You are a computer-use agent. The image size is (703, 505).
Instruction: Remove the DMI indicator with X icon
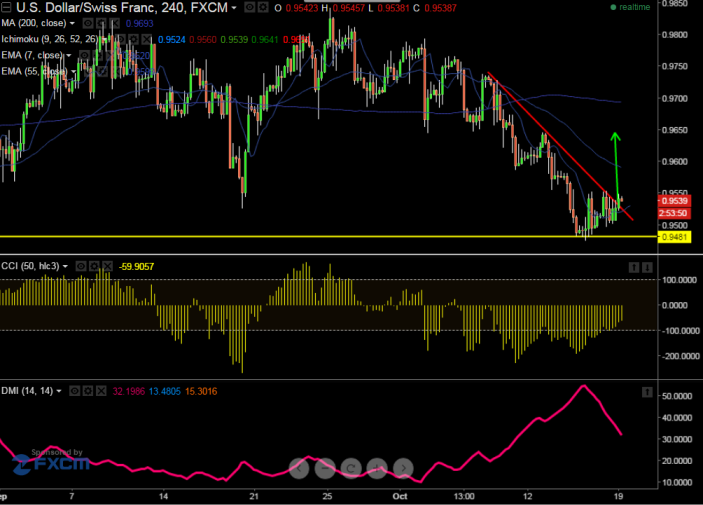pos(101,391)
